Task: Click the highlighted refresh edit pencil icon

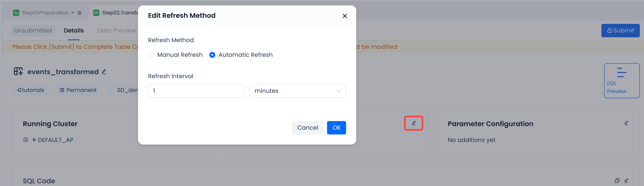Action: [414, 123]
